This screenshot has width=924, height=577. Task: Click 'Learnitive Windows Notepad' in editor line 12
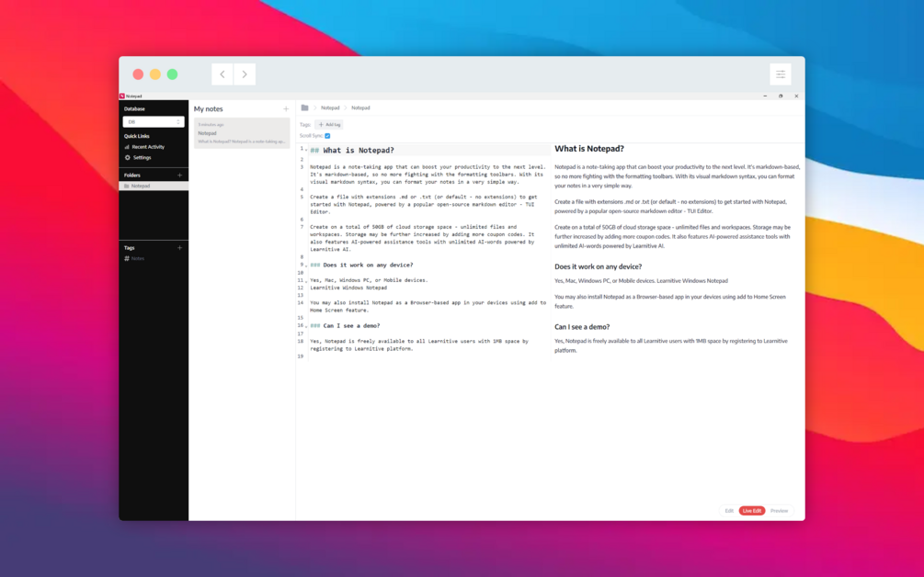click(348, 288)
